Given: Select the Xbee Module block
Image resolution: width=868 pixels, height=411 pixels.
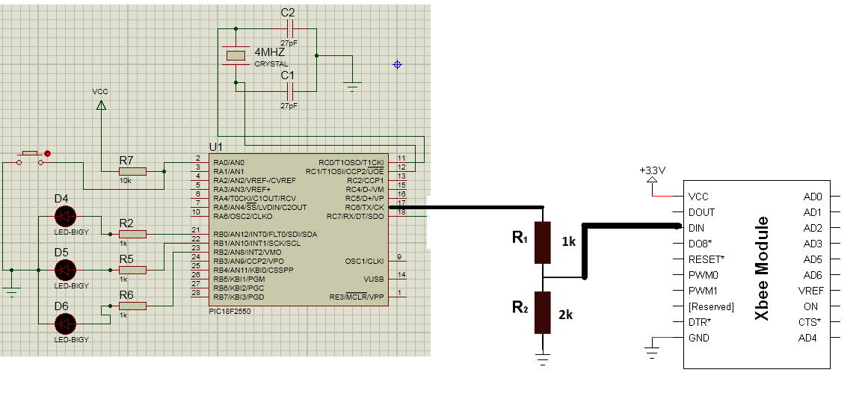Looking at the screenshot, I should click(x=757, y=274).
